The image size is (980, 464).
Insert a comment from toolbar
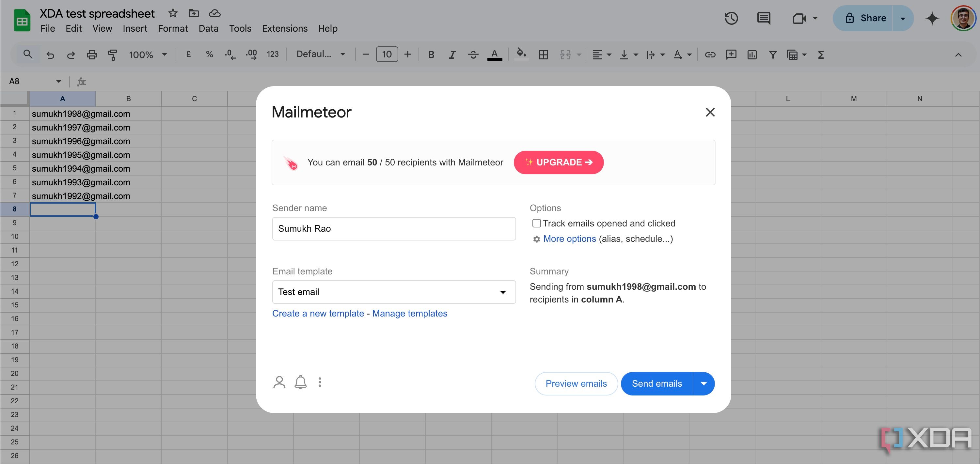click(731, 55)
